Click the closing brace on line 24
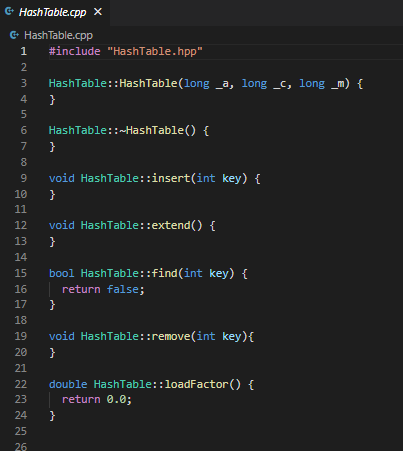This screenshot has height=451, width=403. pyautogui.click(x=52, y=416)
